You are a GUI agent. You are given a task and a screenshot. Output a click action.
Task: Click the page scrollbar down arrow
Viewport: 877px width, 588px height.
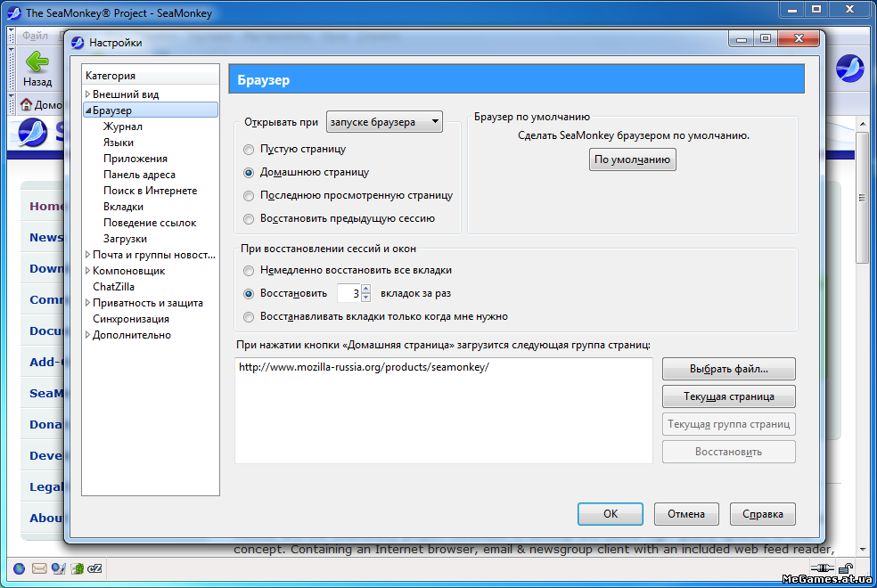[862, 550]
